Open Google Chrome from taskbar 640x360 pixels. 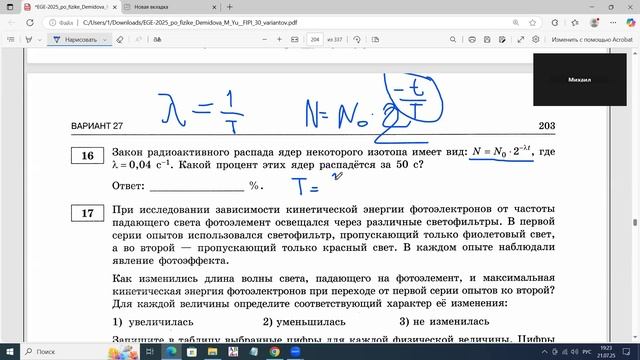275,351
